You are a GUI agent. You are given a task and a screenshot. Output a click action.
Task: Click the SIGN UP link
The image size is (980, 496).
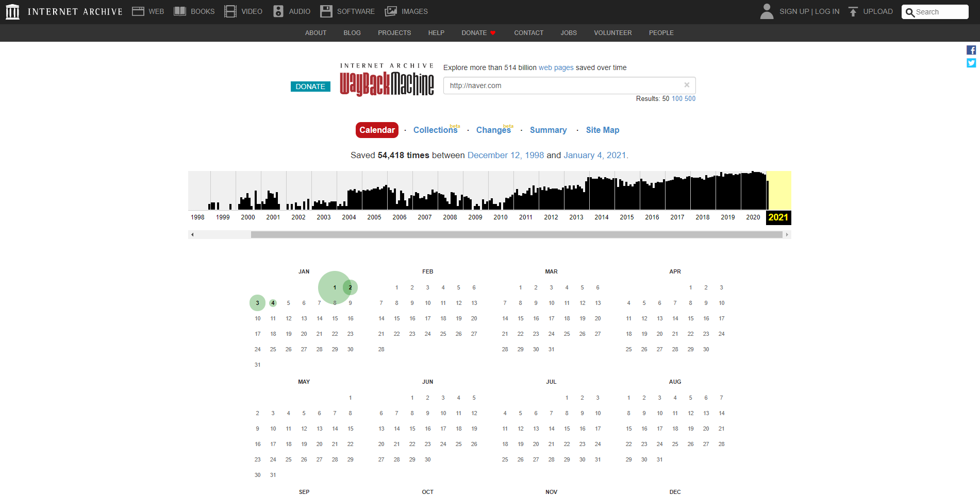tap(794, 11)
